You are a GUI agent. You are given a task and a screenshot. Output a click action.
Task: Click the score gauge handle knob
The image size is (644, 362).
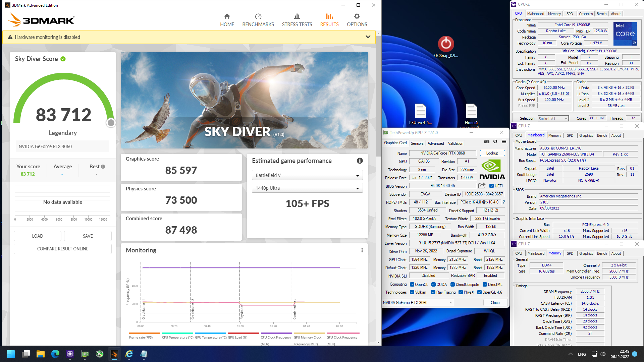coord(111,123)
